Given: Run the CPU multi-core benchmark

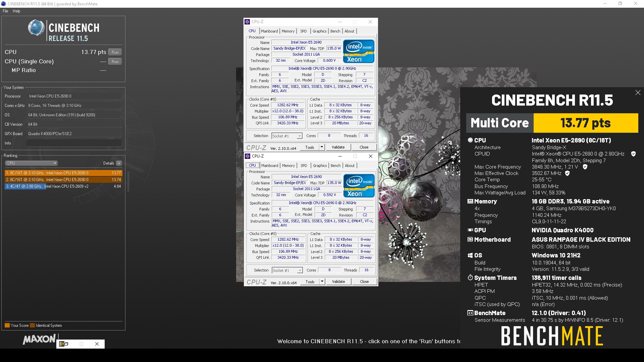Looking at the screenshot, I should click(x=115, y=52).
